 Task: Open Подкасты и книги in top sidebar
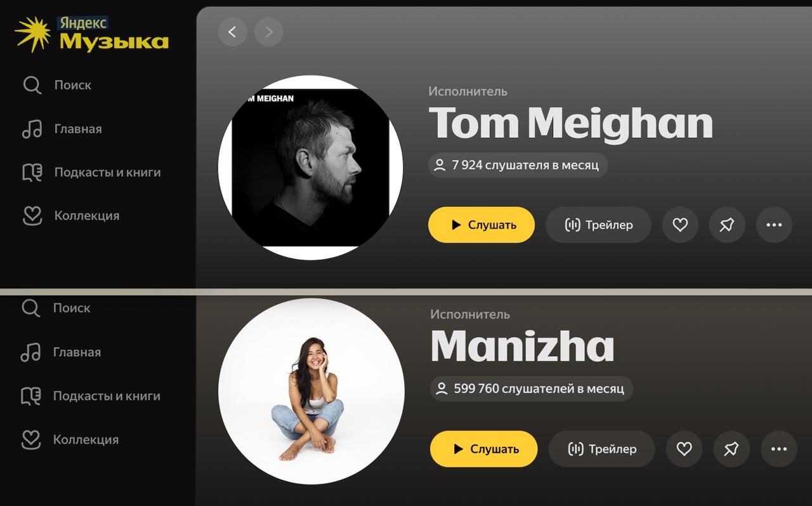(107, 172)
